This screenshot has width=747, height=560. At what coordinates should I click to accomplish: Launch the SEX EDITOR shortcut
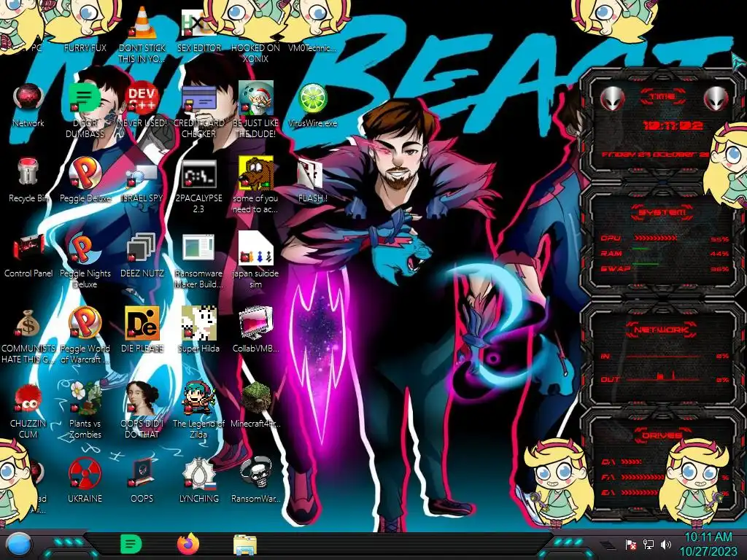(x=198, y=29)
